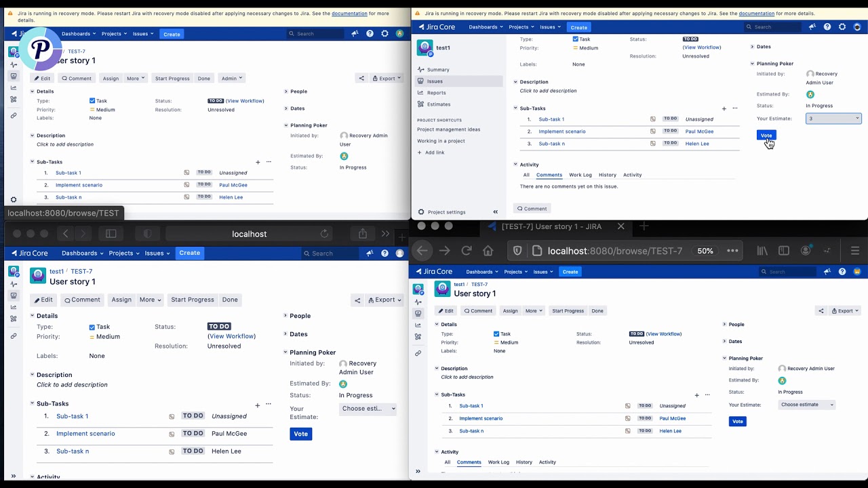Open View Workflow link in top-left window
Viewport: 868px width, 488px height.
(x=245, y=101)
